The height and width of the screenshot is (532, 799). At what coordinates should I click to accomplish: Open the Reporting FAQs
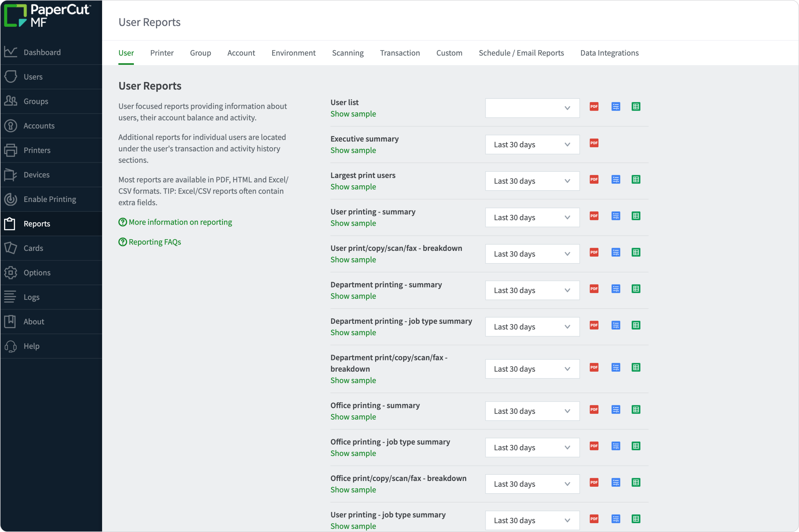(155, 242)
